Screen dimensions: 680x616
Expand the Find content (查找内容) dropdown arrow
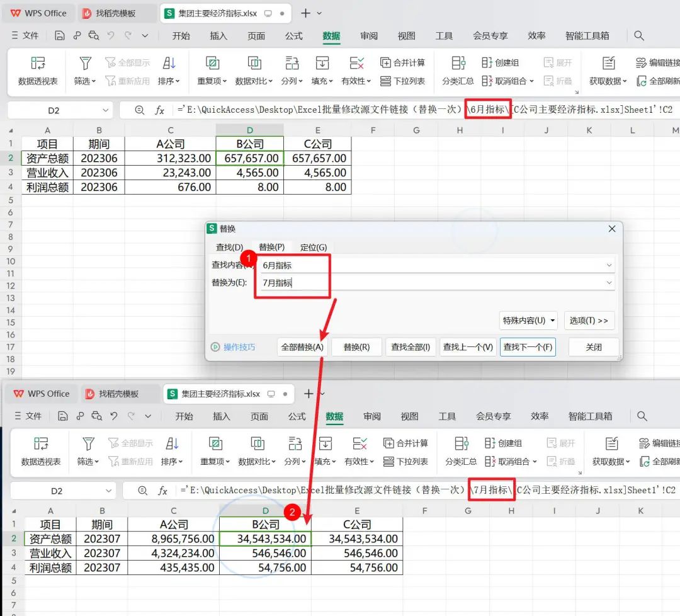[x=609, y=265]
